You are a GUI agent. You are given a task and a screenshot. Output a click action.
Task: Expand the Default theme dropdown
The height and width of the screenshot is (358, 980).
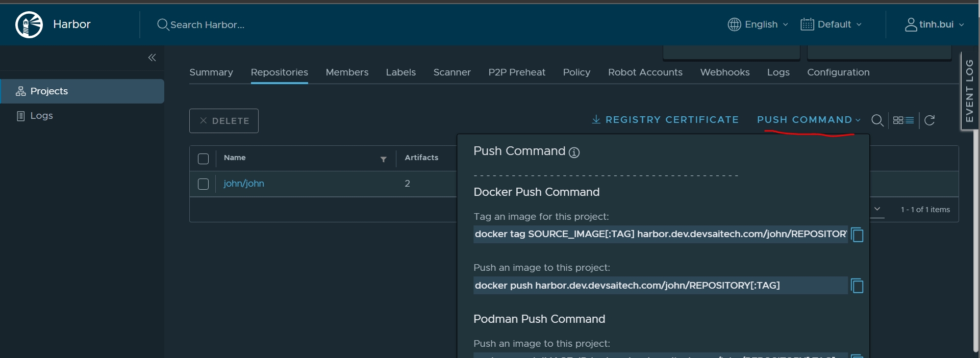click(x=831, y=24)
